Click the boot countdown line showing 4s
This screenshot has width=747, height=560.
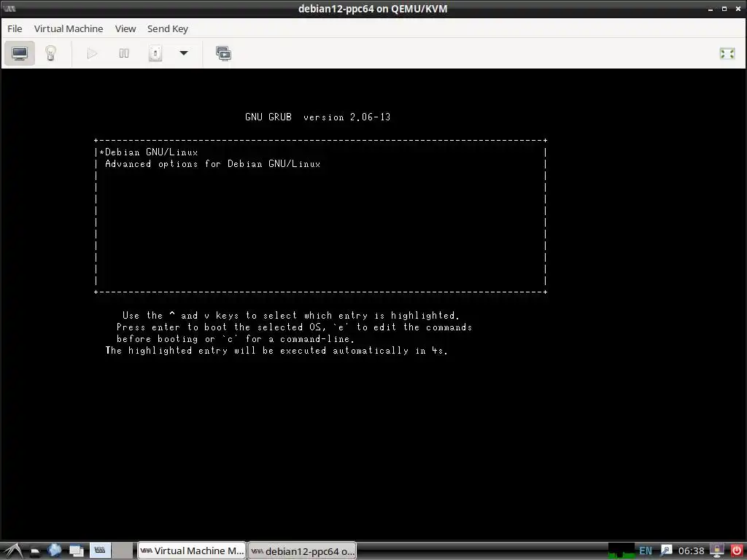click(276, 351)
